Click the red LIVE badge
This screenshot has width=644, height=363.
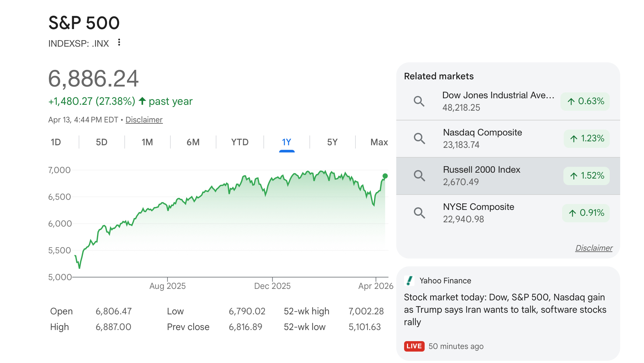coord(414,346)
